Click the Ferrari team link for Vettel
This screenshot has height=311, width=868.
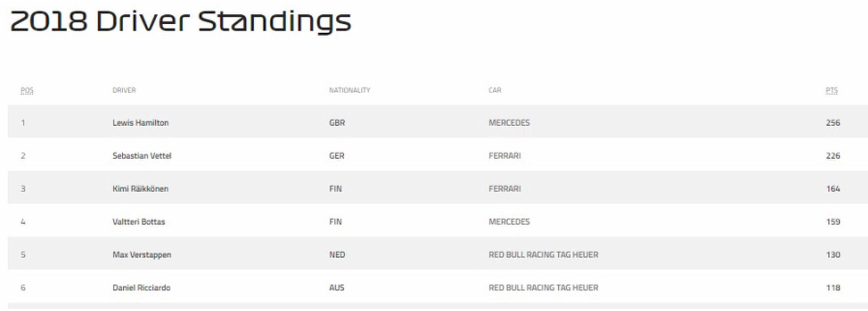pos(505,156)
